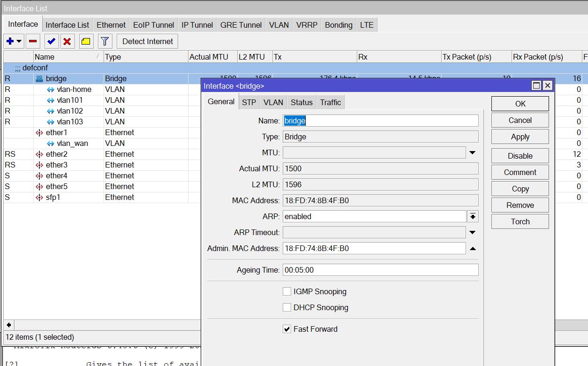Select the ether1 Ethernet interface icon

click(x=39, y=133)
